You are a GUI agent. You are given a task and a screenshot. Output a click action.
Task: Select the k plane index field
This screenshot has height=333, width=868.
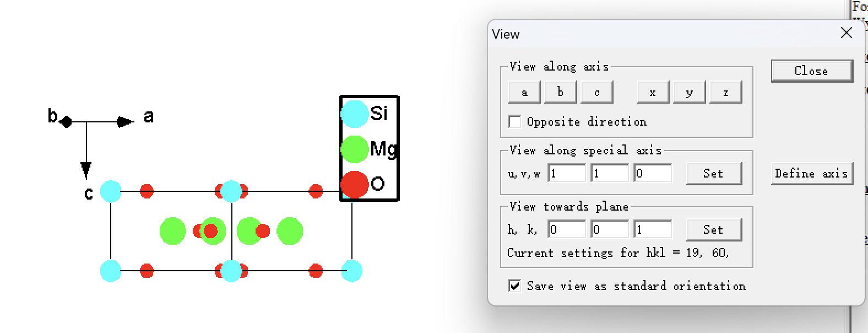609,229
